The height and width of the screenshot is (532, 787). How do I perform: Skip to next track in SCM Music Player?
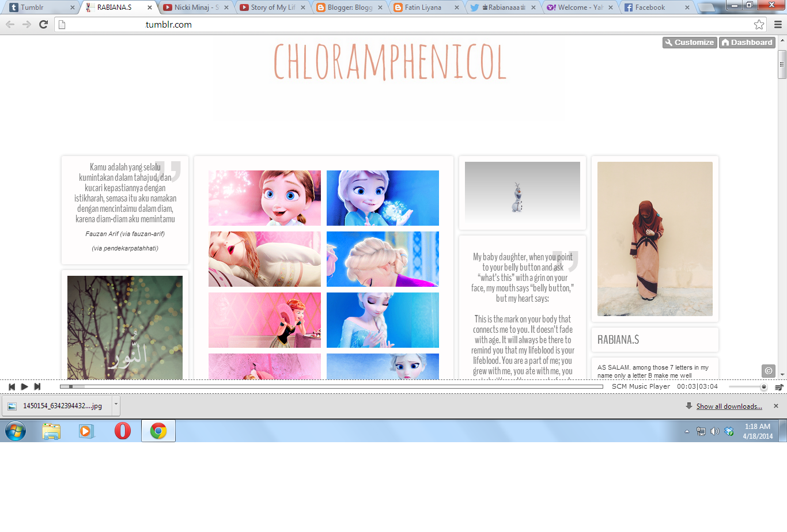coord(37,387)
